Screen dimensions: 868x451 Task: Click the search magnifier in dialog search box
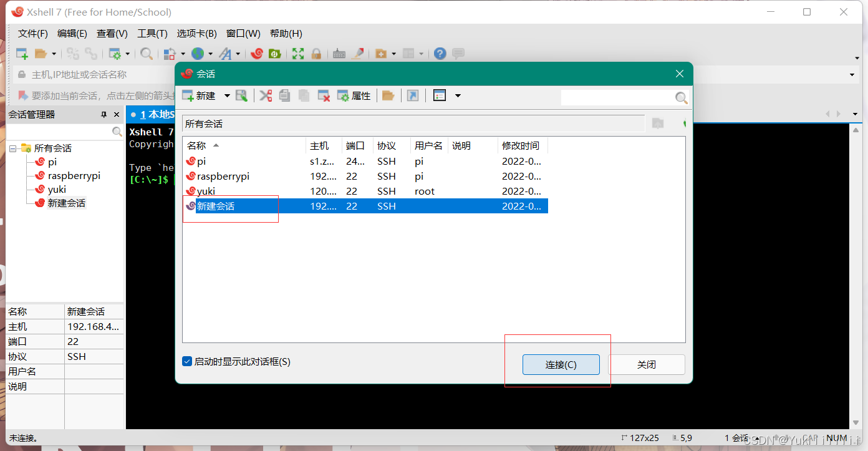682,98
